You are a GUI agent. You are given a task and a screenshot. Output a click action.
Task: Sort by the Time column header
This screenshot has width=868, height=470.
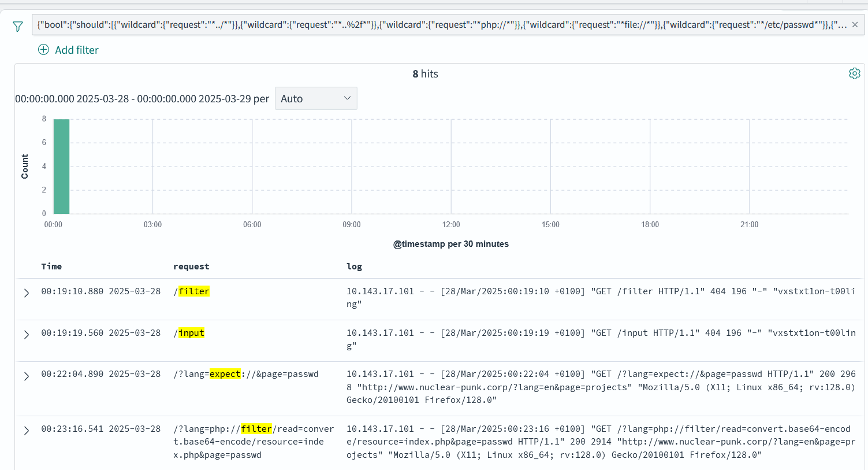click(51, 267)
